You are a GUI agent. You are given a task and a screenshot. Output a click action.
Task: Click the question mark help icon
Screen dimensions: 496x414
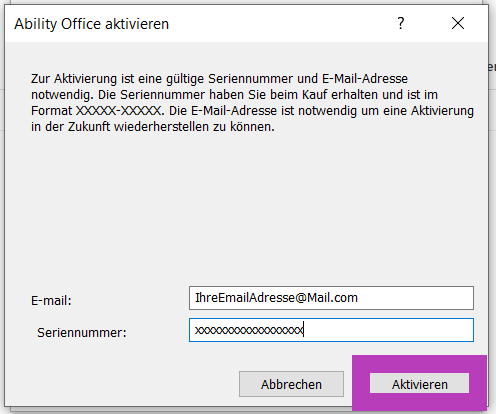pyautogui.click(x=401, y=23)
